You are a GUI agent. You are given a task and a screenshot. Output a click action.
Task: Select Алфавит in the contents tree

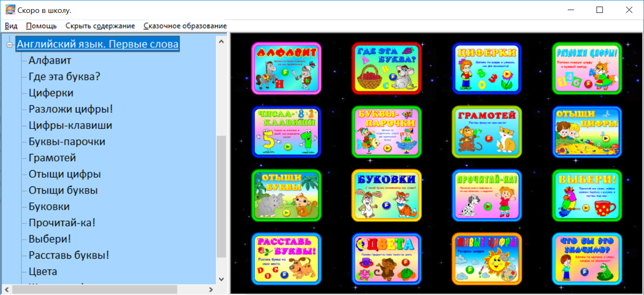pyautogui.click(x=50, y=60)
